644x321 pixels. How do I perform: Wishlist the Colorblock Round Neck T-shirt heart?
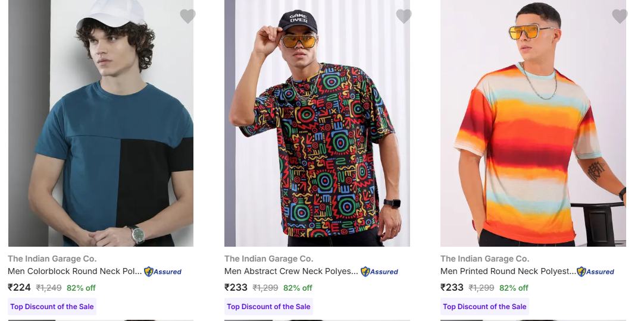(187, 17)
